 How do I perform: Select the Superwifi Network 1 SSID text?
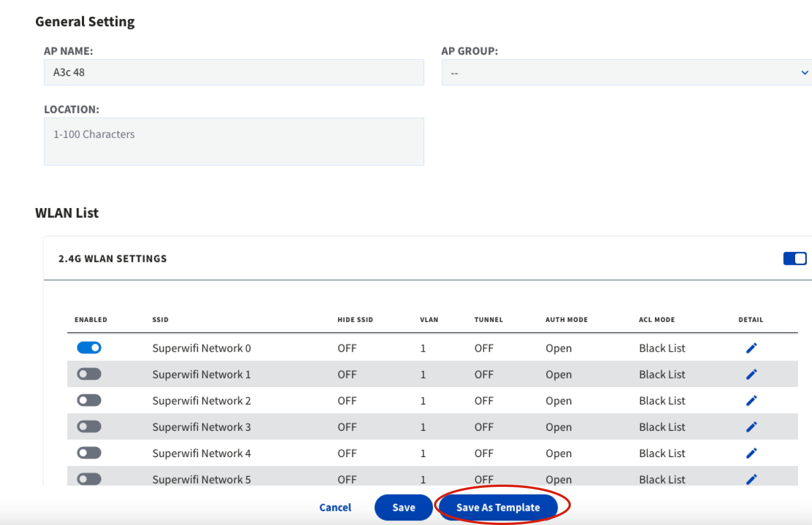(201, 375)
